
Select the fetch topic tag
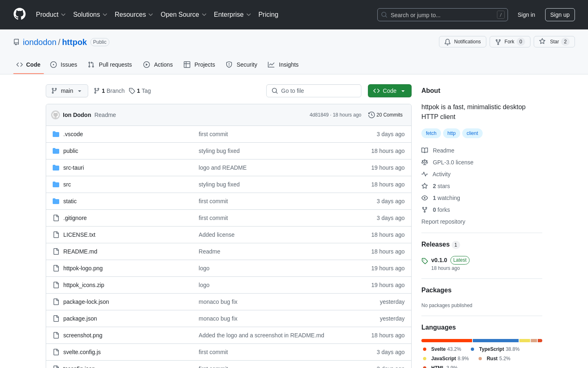(x=431, y=133)
